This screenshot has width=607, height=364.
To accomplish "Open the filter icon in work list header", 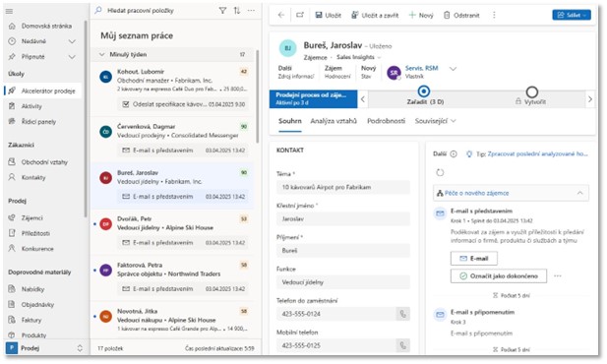I will tap(222, 11).
